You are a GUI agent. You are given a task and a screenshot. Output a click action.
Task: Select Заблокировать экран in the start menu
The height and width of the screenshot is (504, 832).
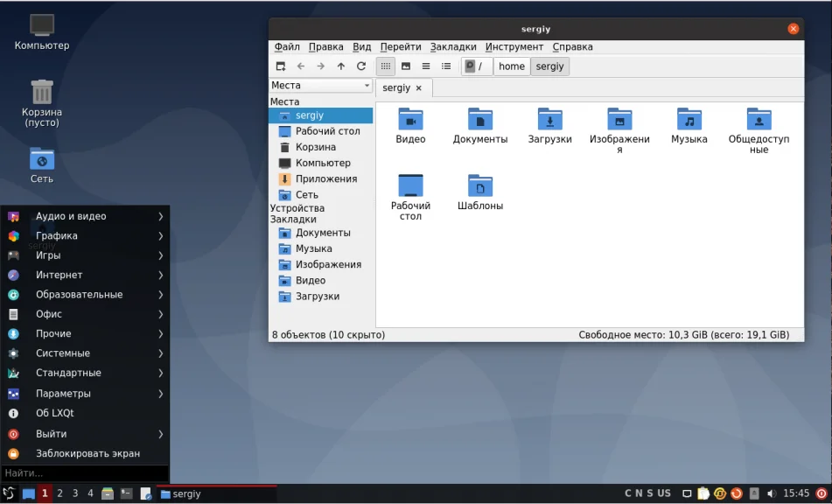[87, 453]
